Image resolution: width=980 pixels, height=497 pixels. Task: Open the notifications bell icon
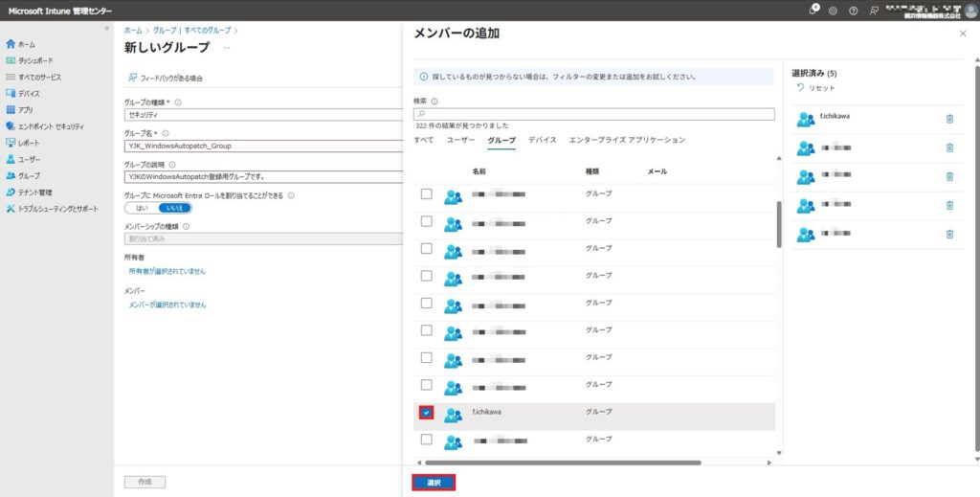(x=813, y=10)
